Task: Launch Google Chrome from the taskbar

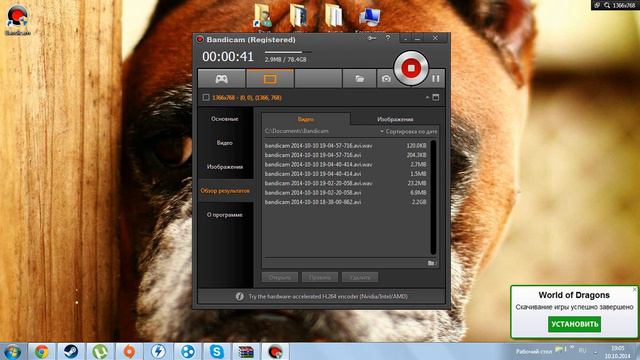Action: (42, 351)
